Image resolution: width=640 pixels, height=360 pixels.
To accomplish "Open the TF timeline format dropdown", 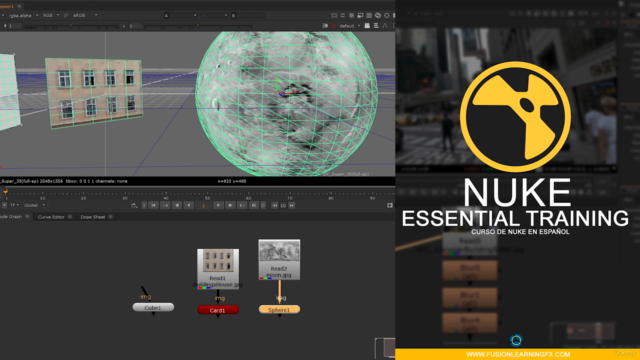I will (x=14, y=205).
